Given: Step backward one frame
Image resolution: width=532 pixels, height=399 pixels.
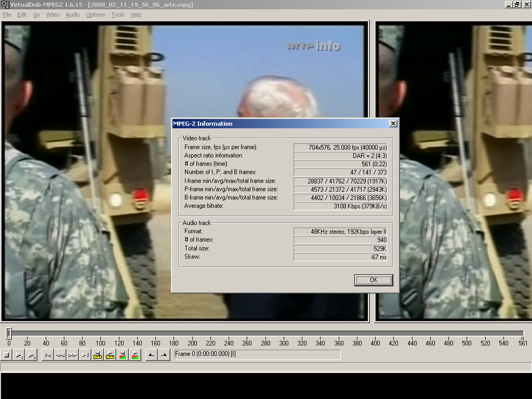Looking at the screenshot, I should pos(60,355).
